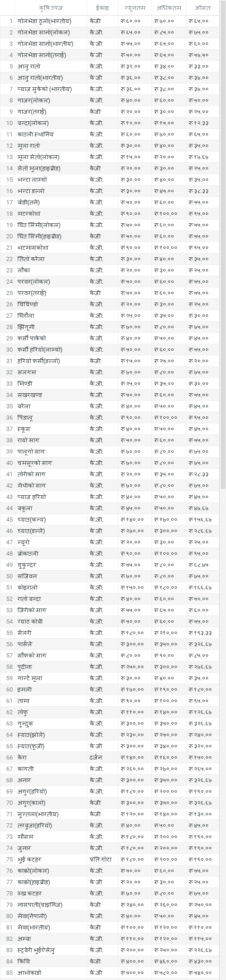The image size is (226, 980).
Task: Click the न्यूनतम column header
Action: [x=135, y=8]
